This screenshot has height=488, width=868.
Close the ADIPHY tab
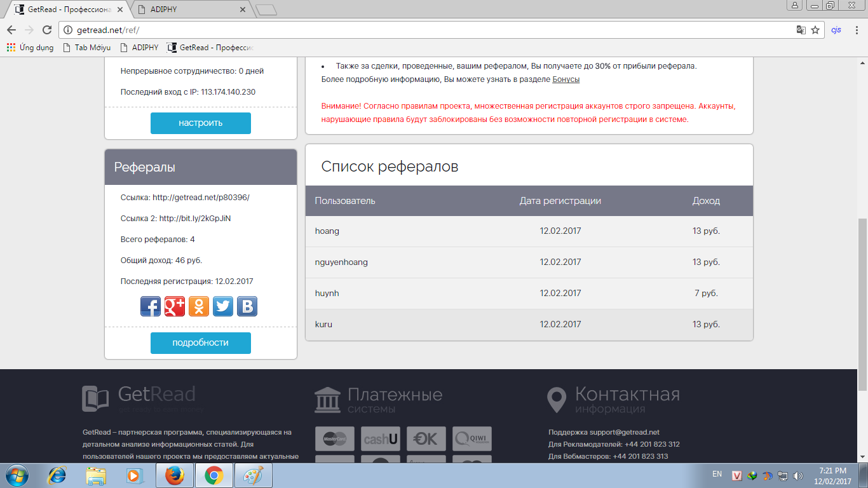[x=242, y=10]
